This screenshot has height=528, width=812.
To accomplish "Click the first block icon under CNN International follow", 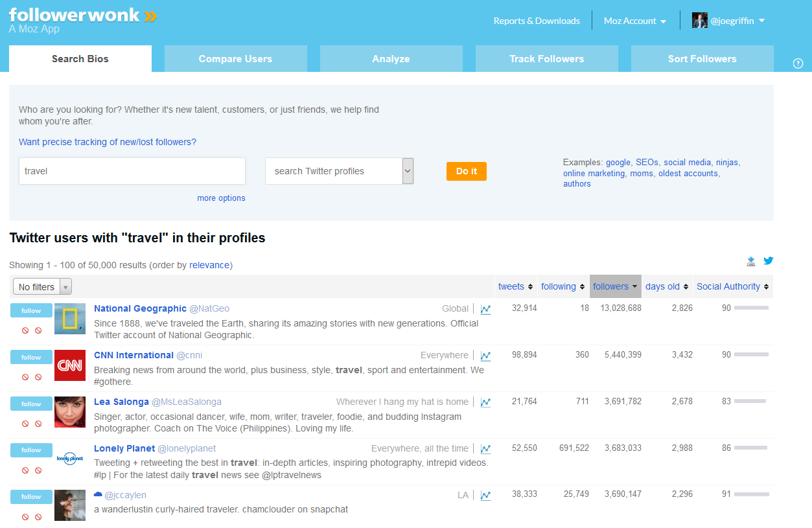I will point(25,377).
